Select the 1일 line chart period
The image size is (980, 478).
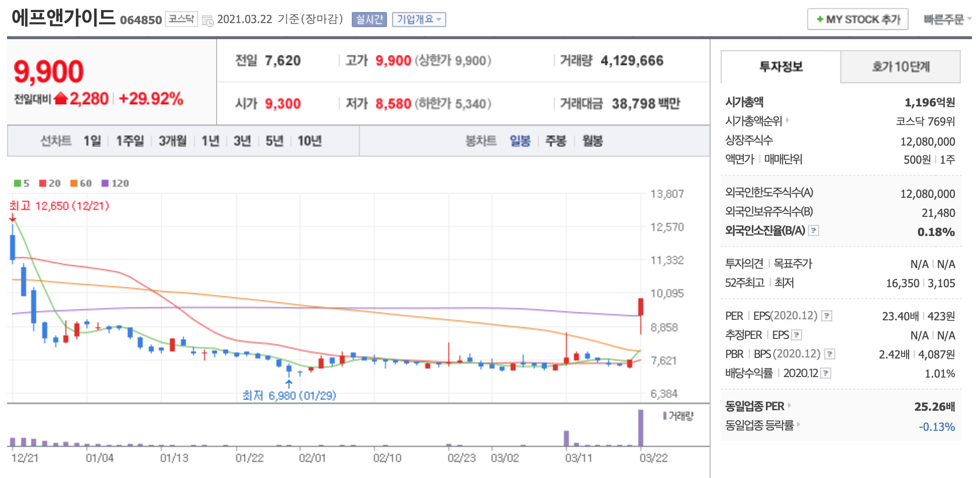click(92, 141)
